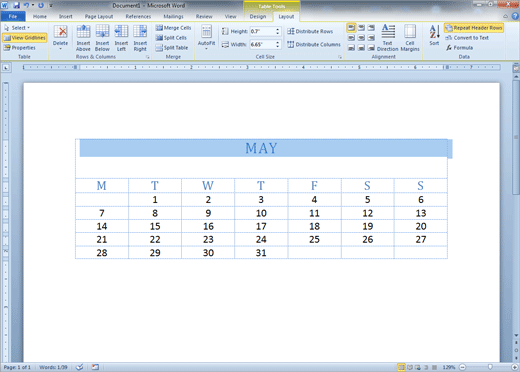Screen dimensions: 520x372
Task: Open Cell Size dialog launcher
Action: click(x=340, y=57)
